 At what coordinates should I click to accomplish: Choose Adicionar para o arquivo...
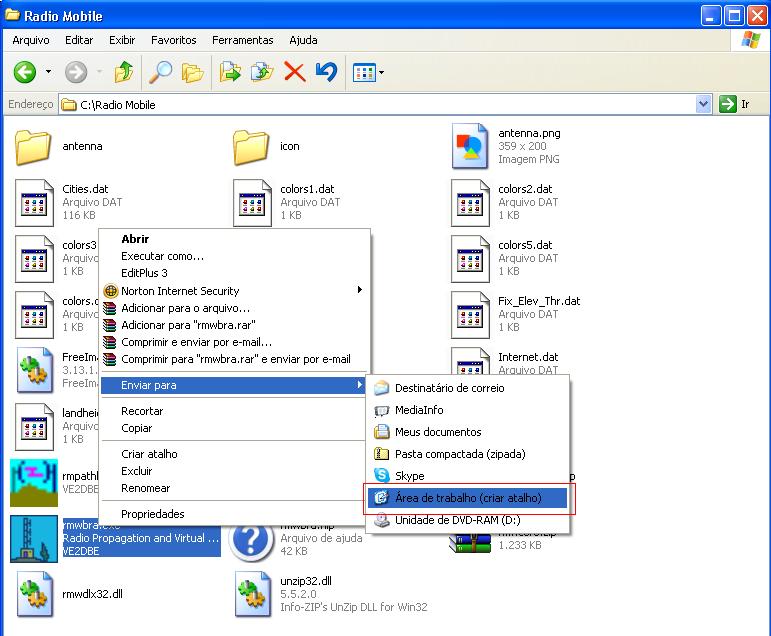(233, 308)
